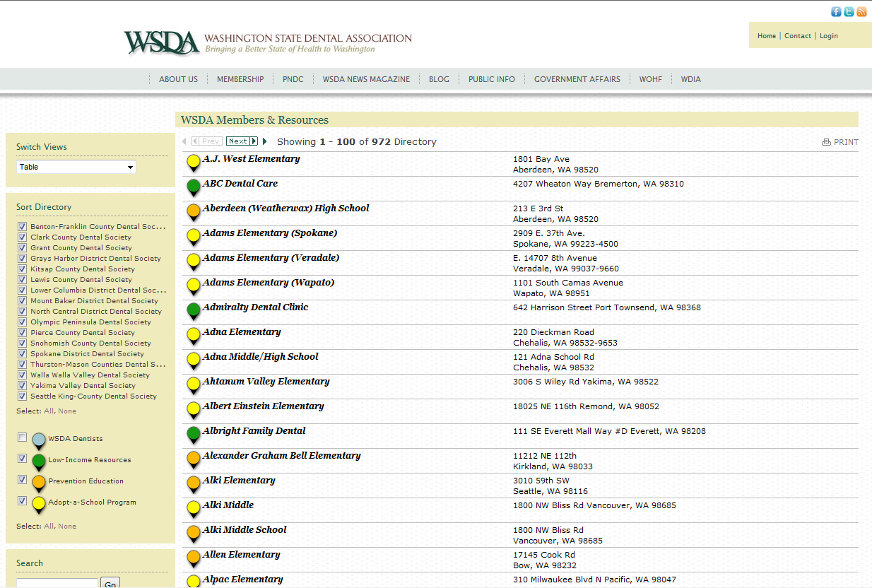Image resolution: width=872 pixels, height=588 pixels.
Task: Click the orange pin beside Alki Elementary
Action: click(194, 485)
